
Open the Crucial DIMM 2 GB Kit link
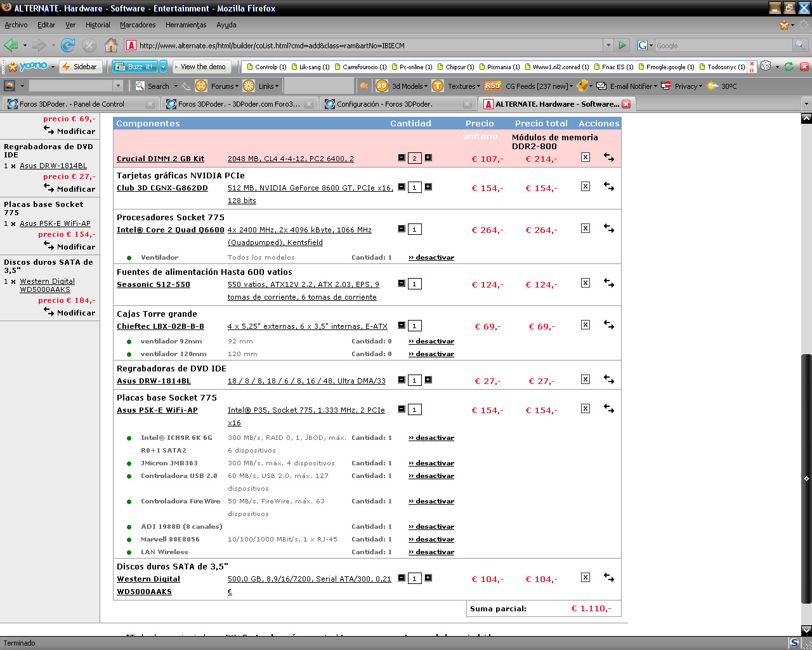pos(160,159)
